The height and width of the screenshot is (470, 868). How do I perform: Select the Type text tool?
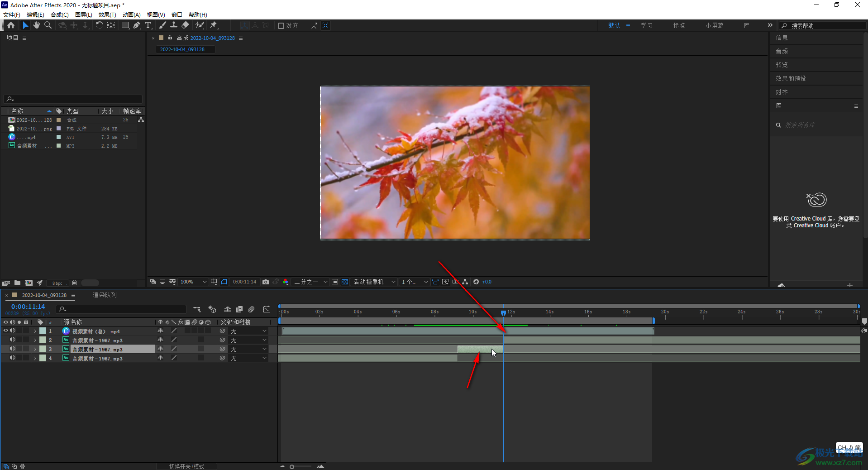148,25
